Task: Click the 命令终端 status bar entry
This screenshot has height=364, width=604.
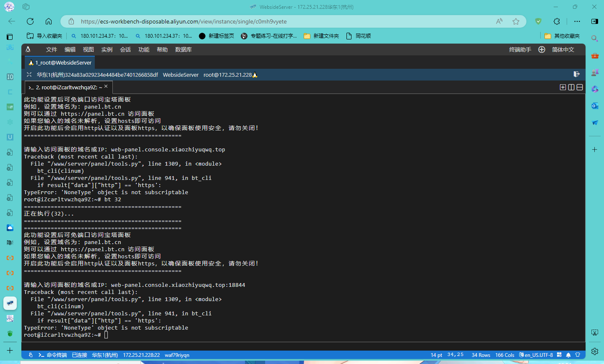Action: click(53, 355)
